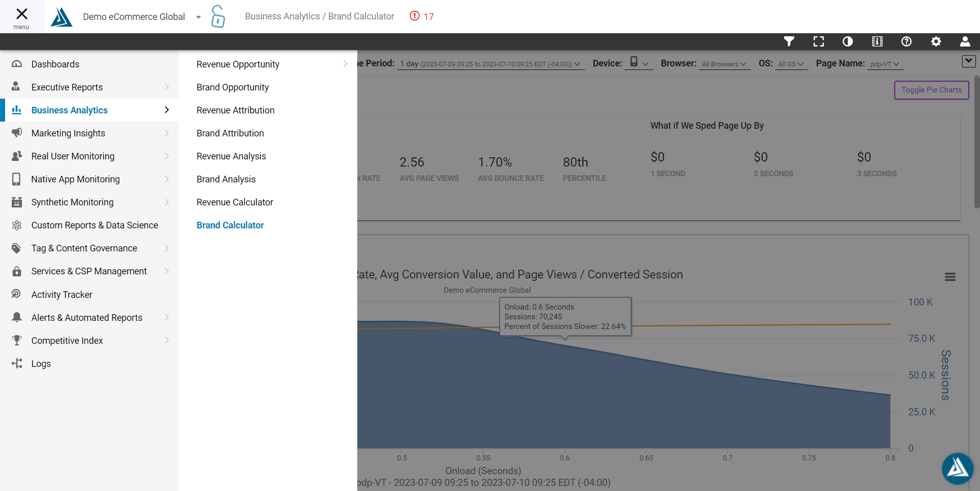Open the Time Period dropdown
Image resolution: width=980 pixels, height=491 pixels.
pyautogui.click(x=490, y=64)
